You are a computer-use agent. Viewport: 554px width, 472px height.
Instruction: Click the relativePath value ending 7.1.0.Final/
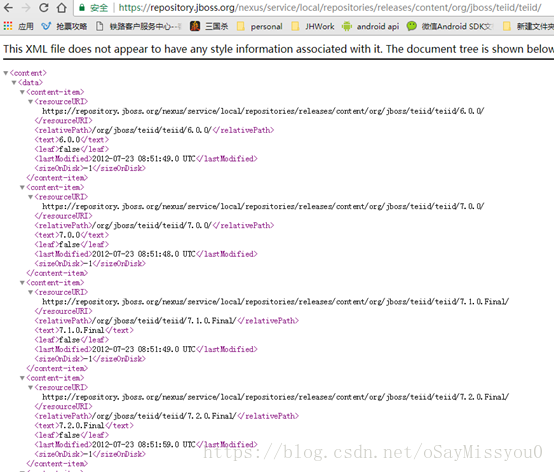coord(164,321)
